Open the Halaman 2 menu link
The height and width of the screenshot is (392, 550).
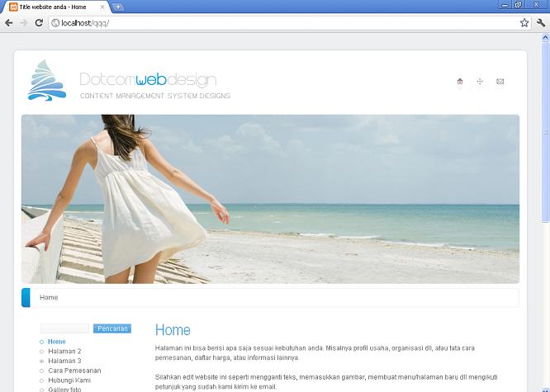(64, 351)
